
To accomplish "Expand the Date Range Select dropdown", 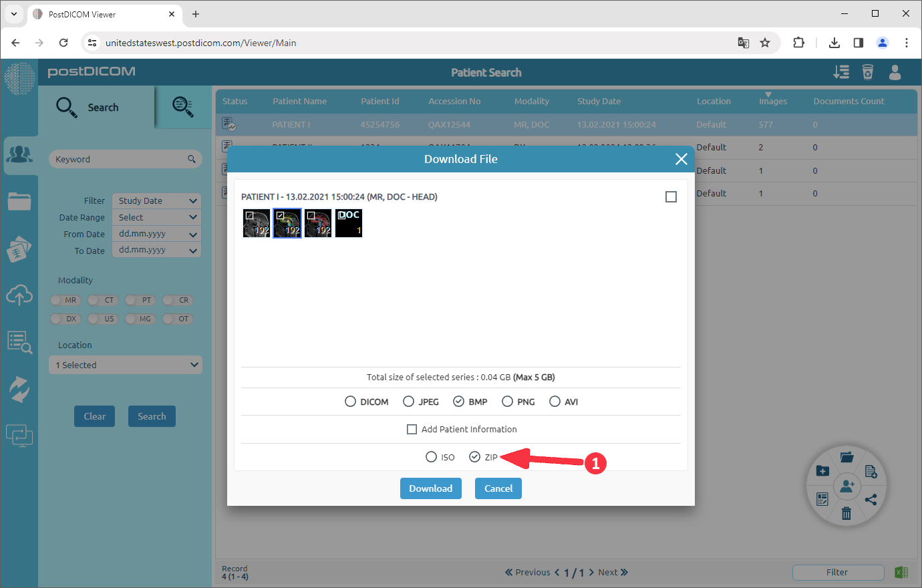I will coord(156,217).
